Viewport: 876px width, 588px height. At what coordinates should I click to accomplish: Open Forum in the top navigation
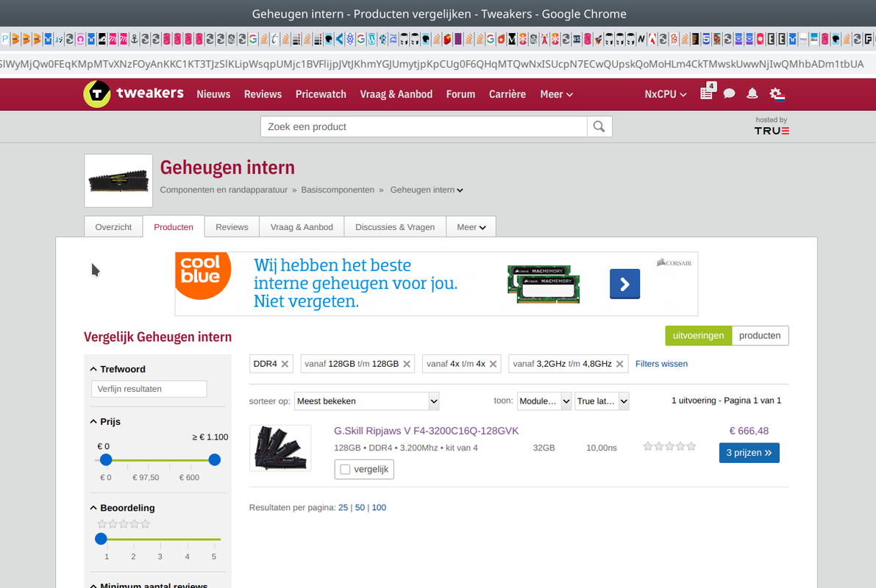click(x=460, y=94)
